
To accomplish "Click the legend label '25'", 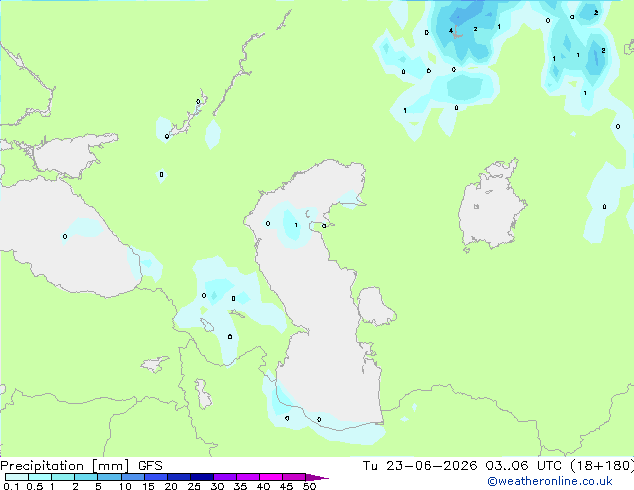I will point(194,486).
